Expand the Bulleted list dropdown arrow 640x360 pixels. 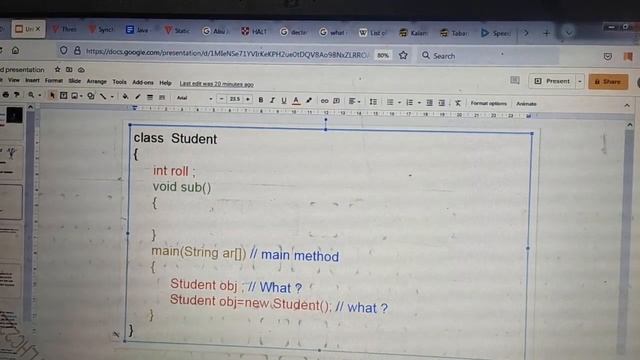coord(399,102)
